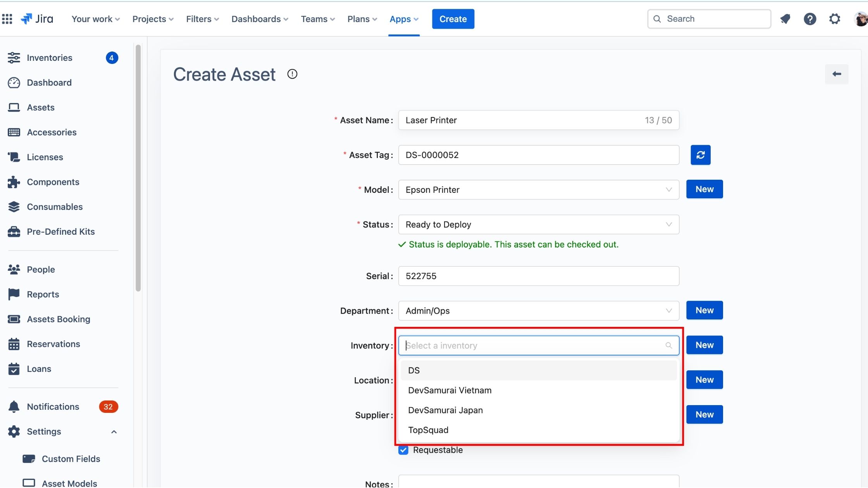The width and height of the screenshot is (868, 488).
Task: Click the Jira notifications bell icon in header
Action: coord(785,19)
